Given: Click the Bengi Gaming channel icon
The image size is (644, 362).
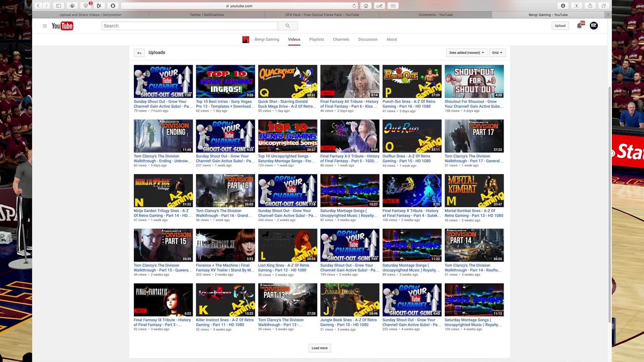Looking at the screenshot, I should pos(246,39).
